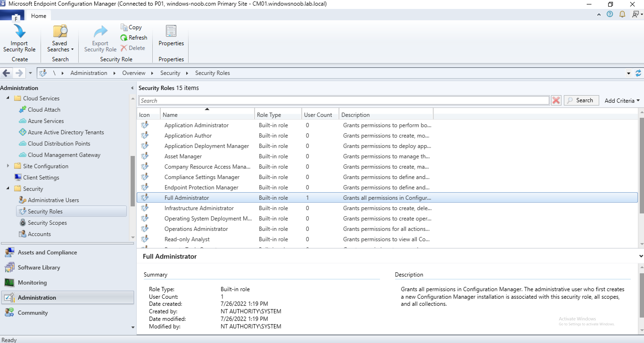Click into the Search input field
The width and height of the screenshot is (644, 343).
(344, 100)
